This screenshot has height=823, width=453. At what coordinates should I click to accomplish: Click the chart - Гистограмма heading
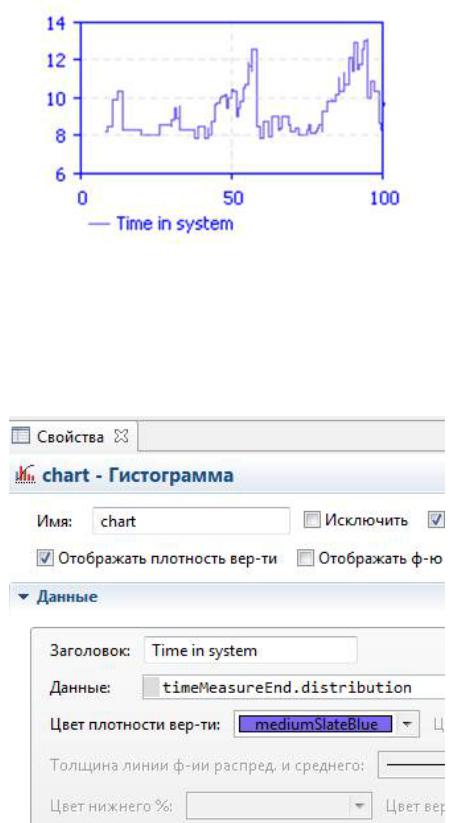(138, 476)
